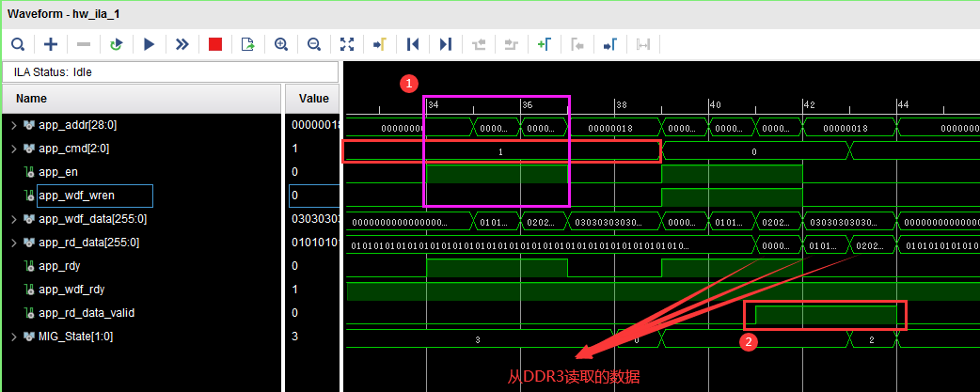This screenshot has width=980, height=392.
Task: Select the app_cmd[2:0] signal name
Action: 75,149
